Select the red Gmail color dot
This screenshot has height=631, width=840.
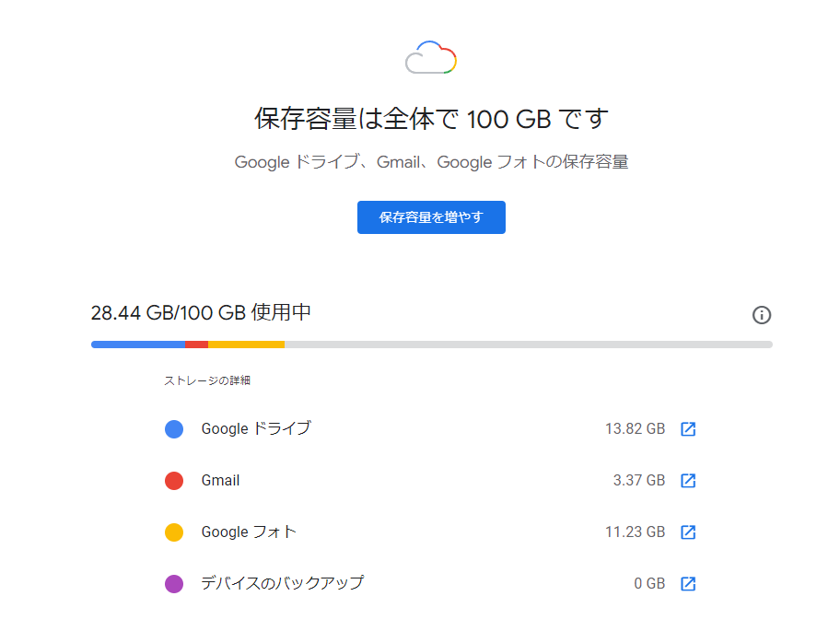click(x=174, y=481)
